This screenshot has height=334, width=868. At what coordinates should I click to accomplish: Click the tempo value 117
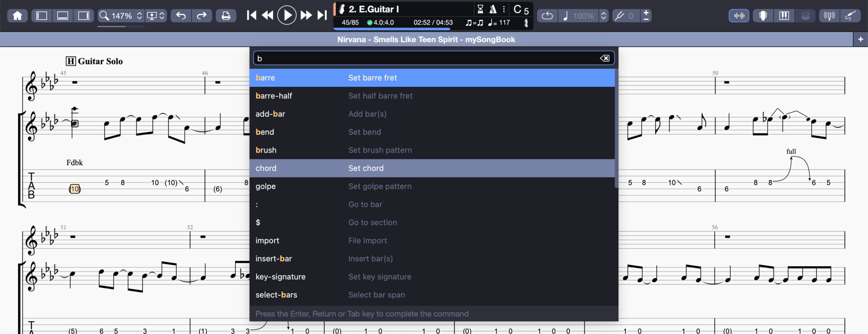pyautogui.click(x=504, y=22)
